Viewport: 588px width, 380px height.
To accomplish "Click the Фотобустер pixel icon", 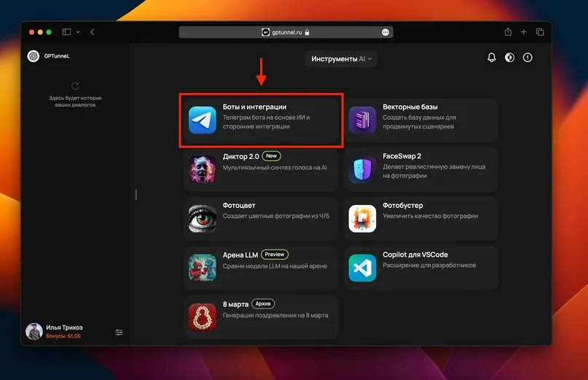I will [362, 219].
